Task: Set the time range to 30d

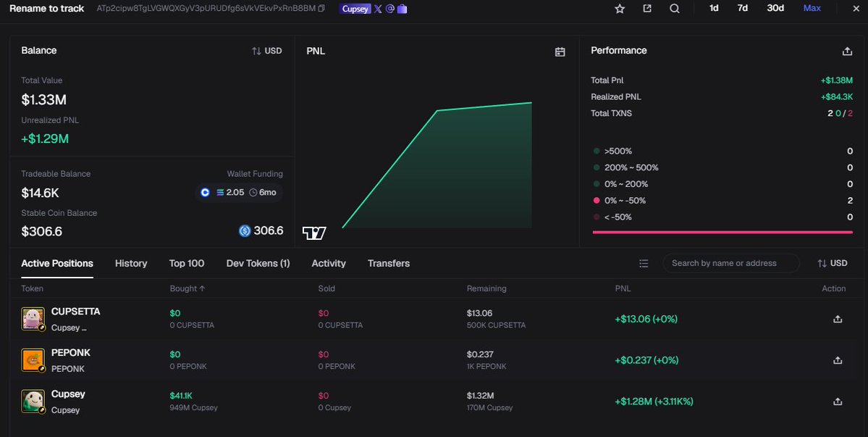Action: click(x=775, y=8)
